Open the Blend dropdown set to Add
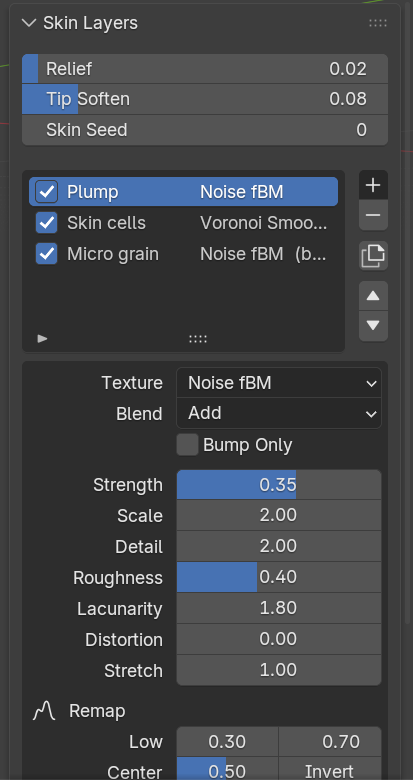This screenshot has width=413, height=780. [279, 413]
